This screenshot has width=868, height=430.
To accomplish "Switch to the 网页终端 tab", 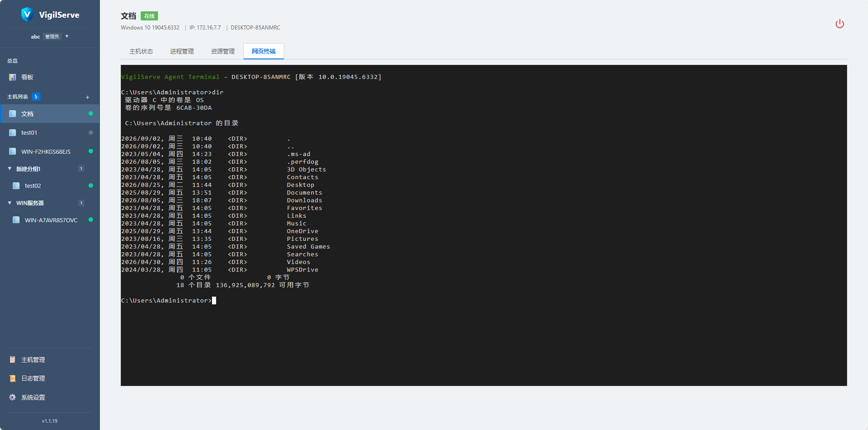I will [x=264, y=51].
